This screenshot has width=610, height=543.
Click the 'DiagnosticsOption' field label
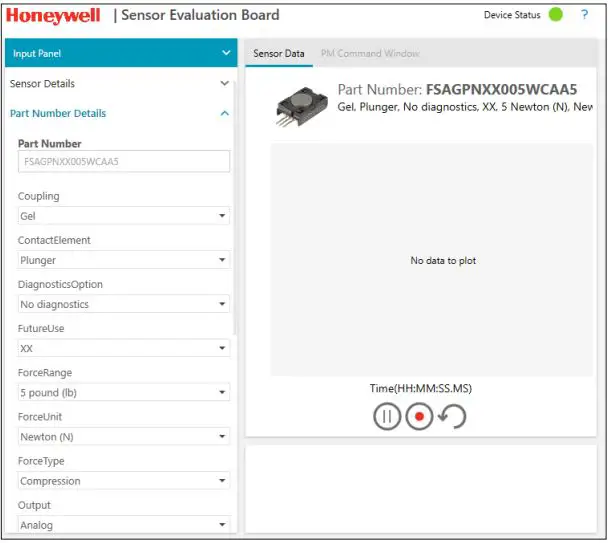coord(60,284)
